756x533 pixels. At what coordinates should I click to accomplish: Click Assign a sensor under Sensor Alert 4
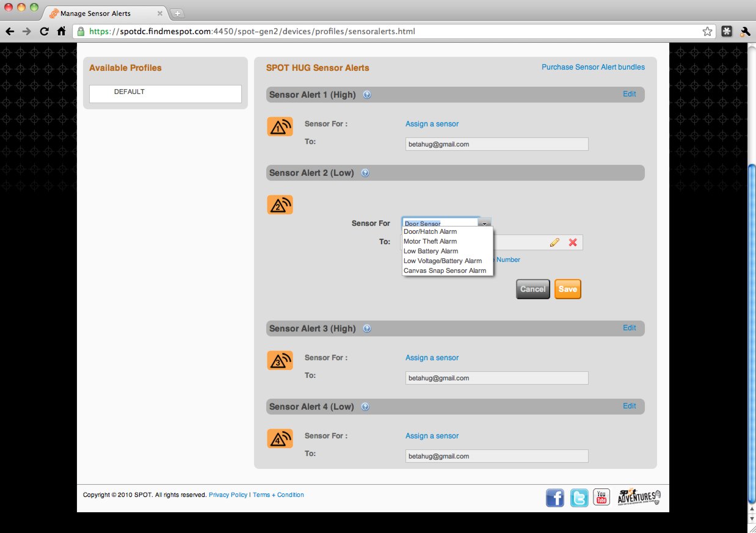pos(432,436)
